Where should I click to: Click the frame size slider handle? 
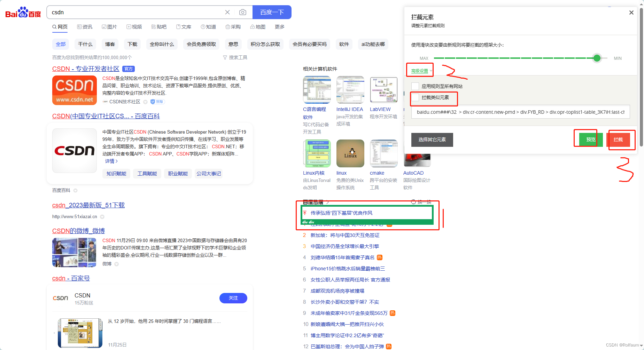click(597, 58)
